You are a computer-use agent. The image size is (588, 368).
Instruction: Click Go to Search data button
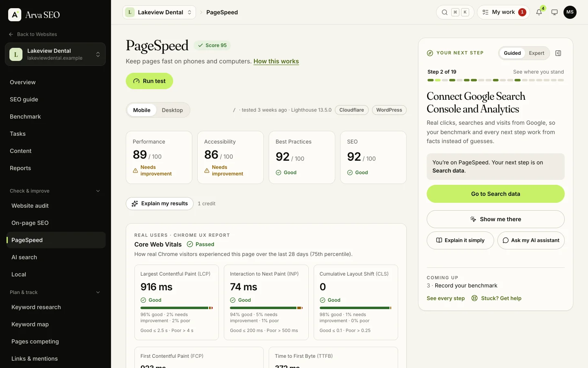click(496, 194)
